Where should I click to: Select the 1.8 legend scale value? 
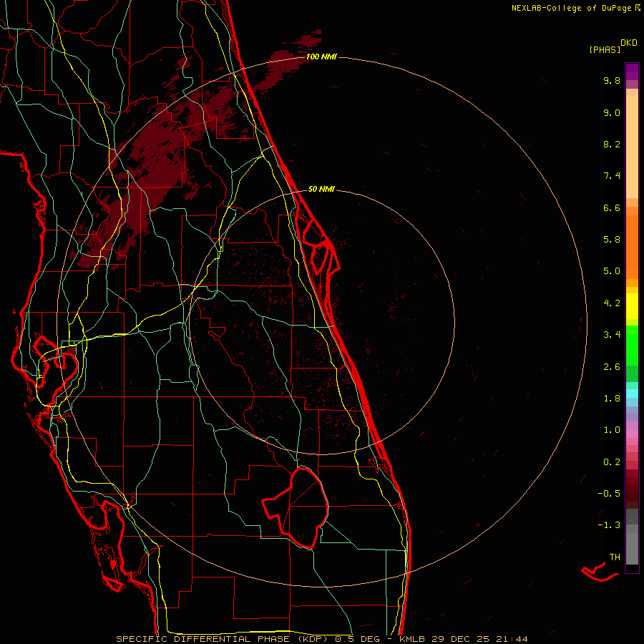click(x=612, y=399)
